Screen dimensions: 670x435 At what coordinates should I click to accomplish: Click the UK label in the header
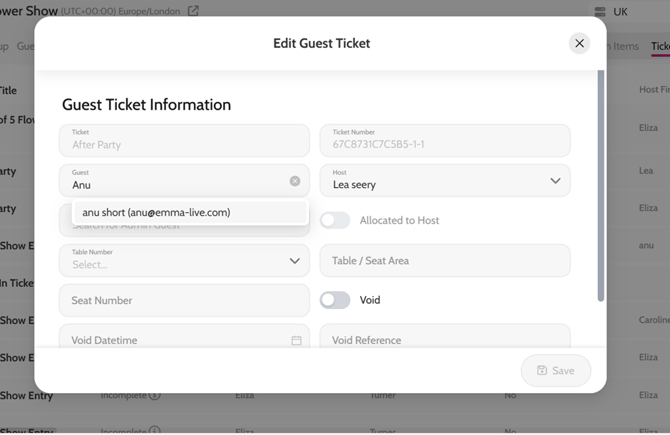pyautogui.click(x=620, y=12)
